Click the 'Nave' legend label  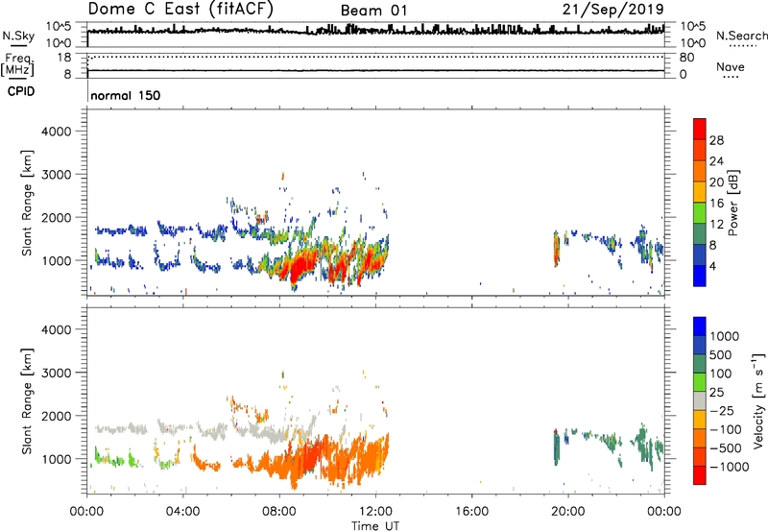click(x=731, y=66)
